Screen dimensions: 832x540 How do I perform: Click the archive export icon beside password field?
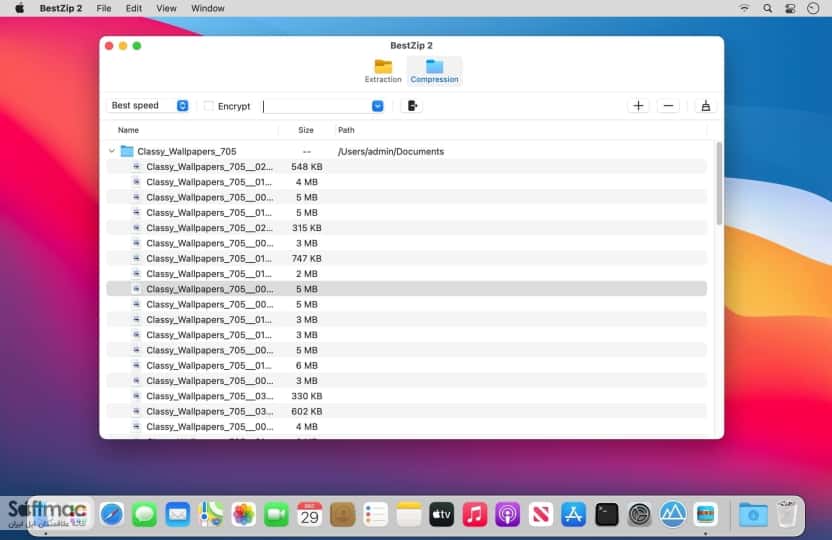(412, 106)
